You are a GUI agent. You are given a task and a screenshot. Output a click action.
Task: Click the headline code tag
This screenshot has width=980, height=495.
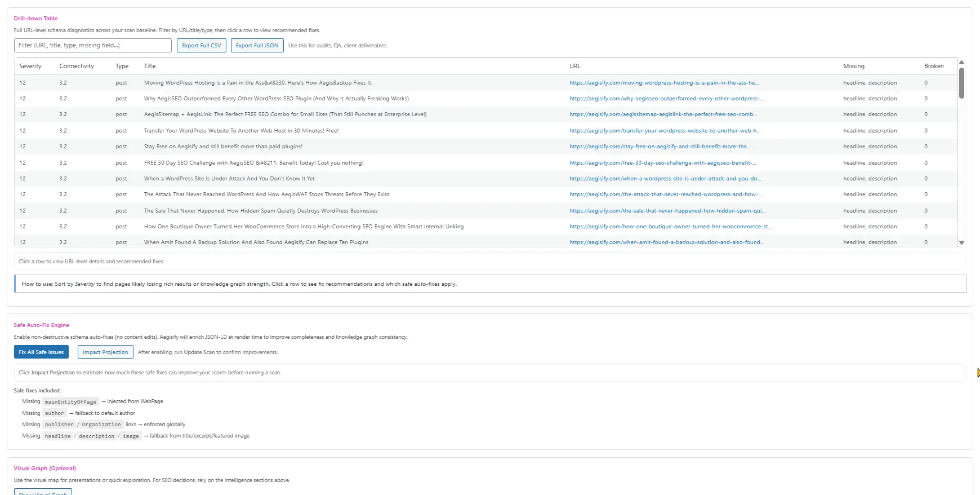click(x=57, y=436)
